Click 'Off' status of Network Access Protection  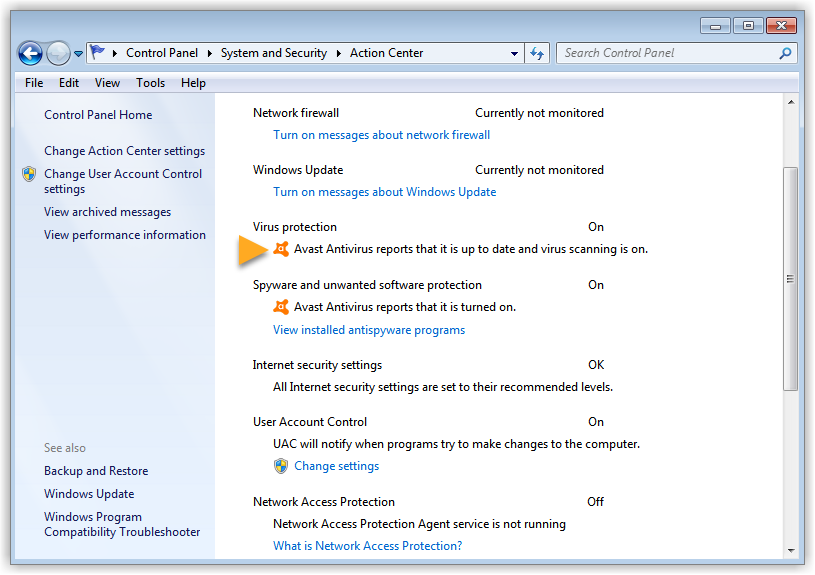(596, 502)
